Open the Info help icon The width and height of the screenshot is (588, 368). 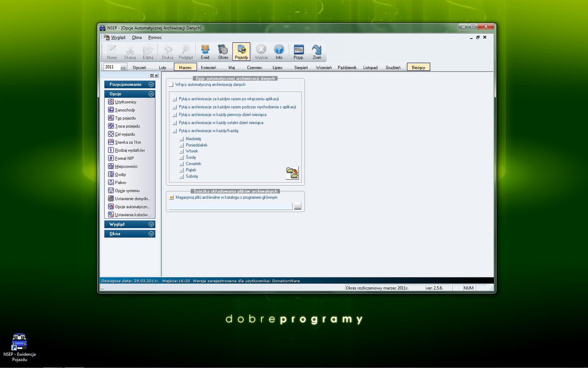(279, 52)
